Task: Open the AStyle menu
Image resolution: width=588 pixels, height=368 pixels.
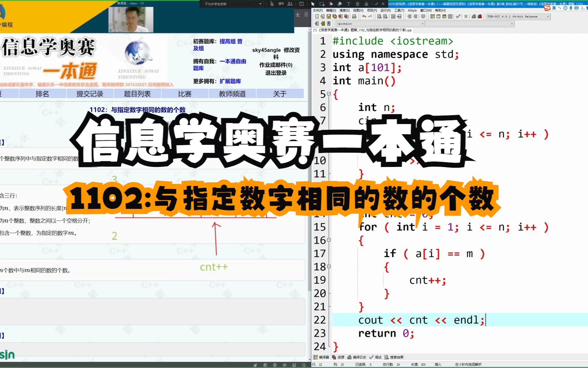Action: (412, 11)
